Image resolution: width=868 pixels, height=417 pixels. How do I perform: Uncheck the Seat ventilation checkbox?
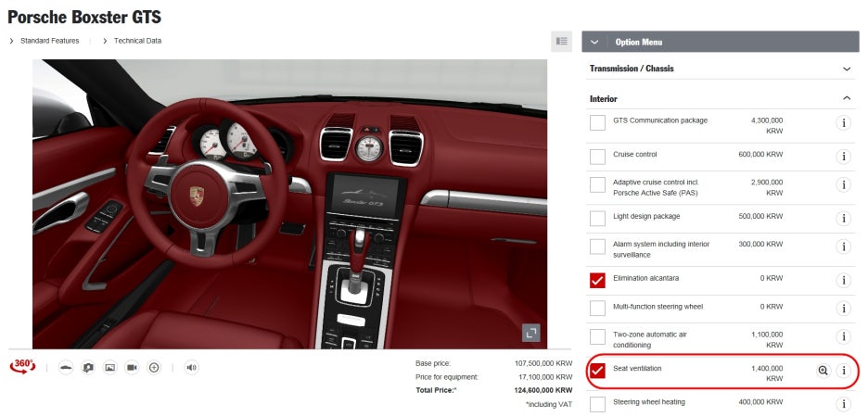(597, 371)
